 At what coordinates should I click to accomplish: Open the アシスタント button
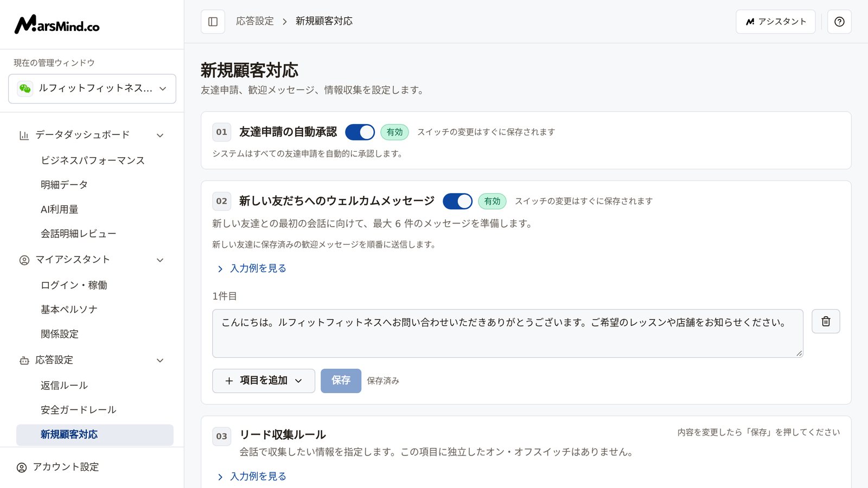pyautogui.click(x=776, y=22)
